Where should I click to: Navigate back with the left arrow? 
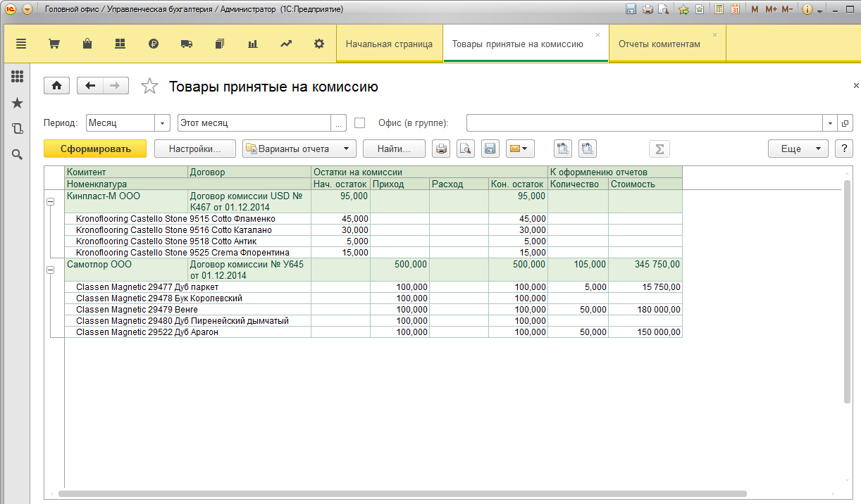(x=90, y=86)
